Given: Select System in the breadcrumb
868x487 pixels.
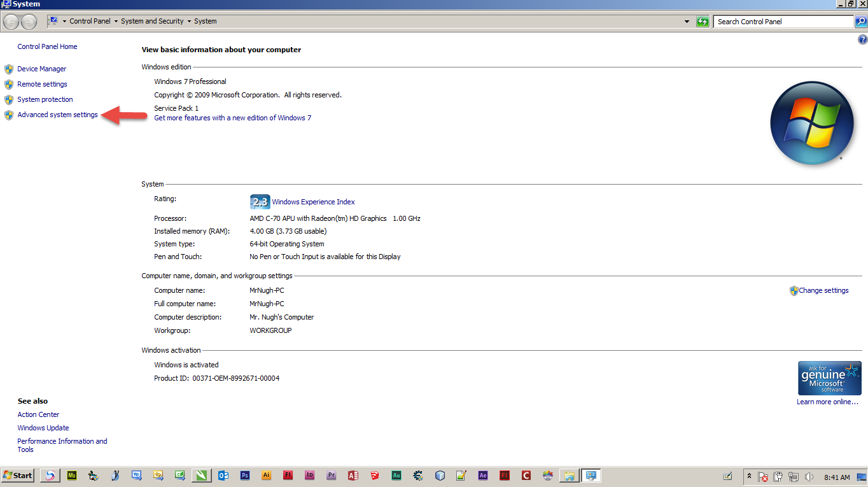Looking at the screenshot, I should (206, 21).
